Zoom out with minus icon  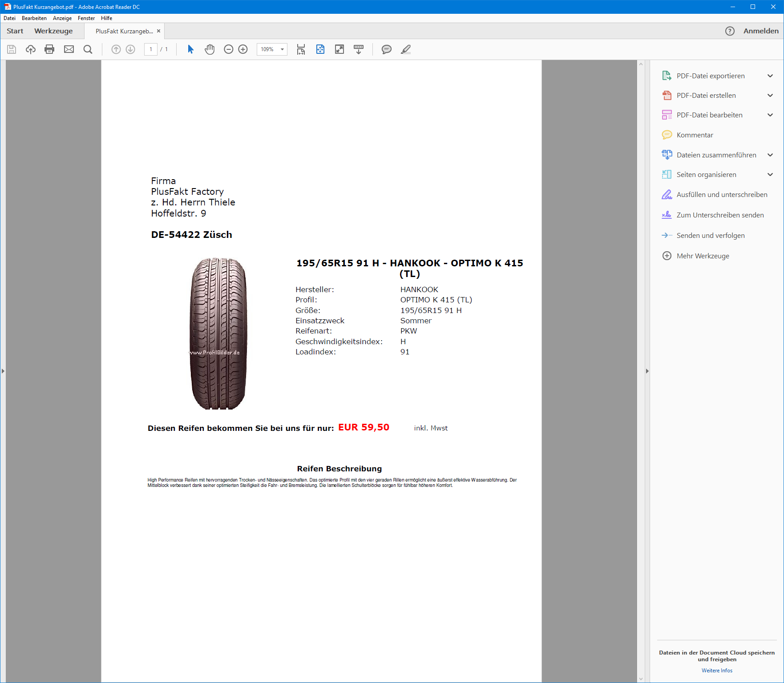229,49
